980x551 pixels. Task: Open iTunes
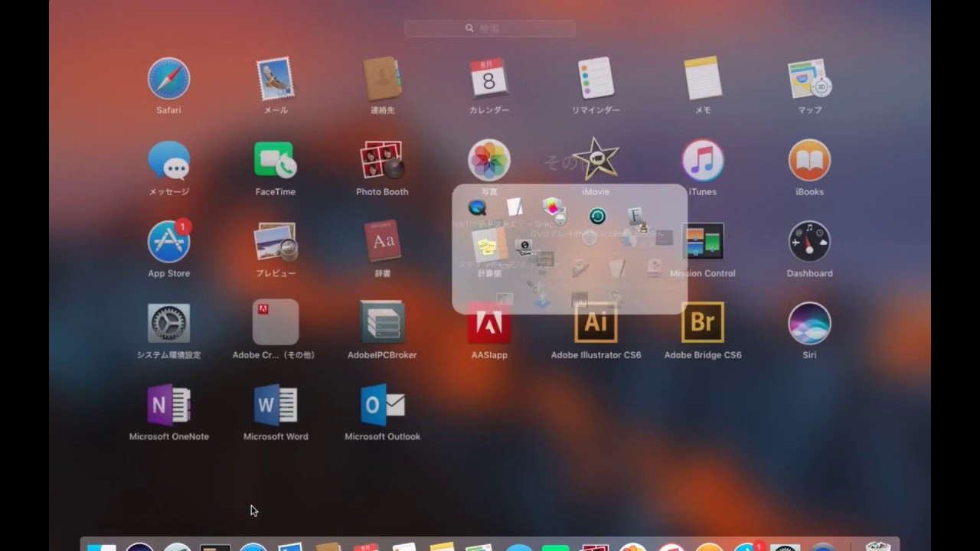(x=703, y=161)
